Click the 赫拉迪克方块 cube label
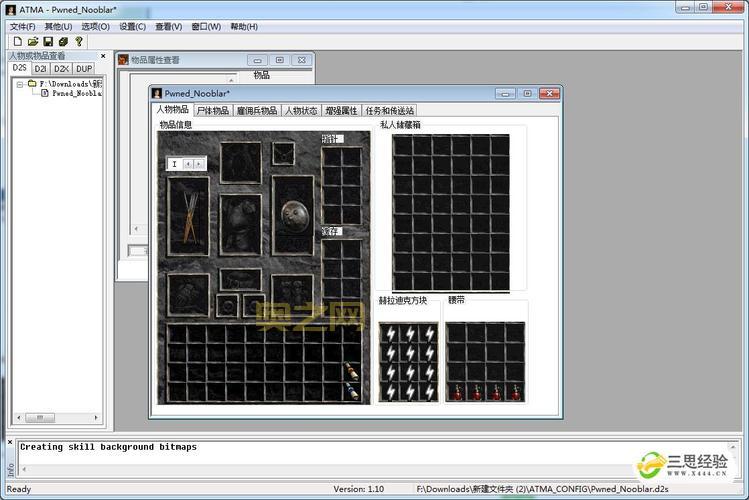The image size is (749, 500). click(x=402, y=300)
